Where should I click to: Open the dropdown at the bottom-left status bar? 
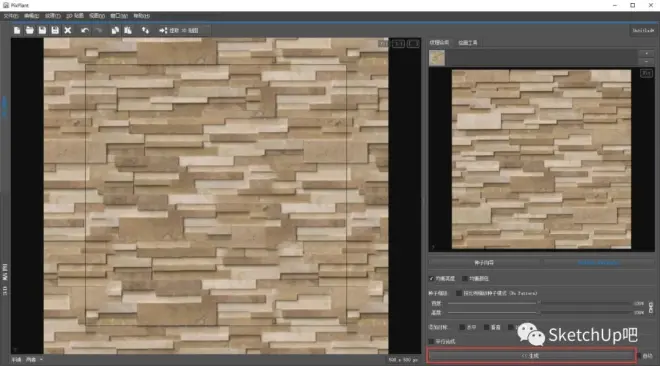[x=35, y=360]
